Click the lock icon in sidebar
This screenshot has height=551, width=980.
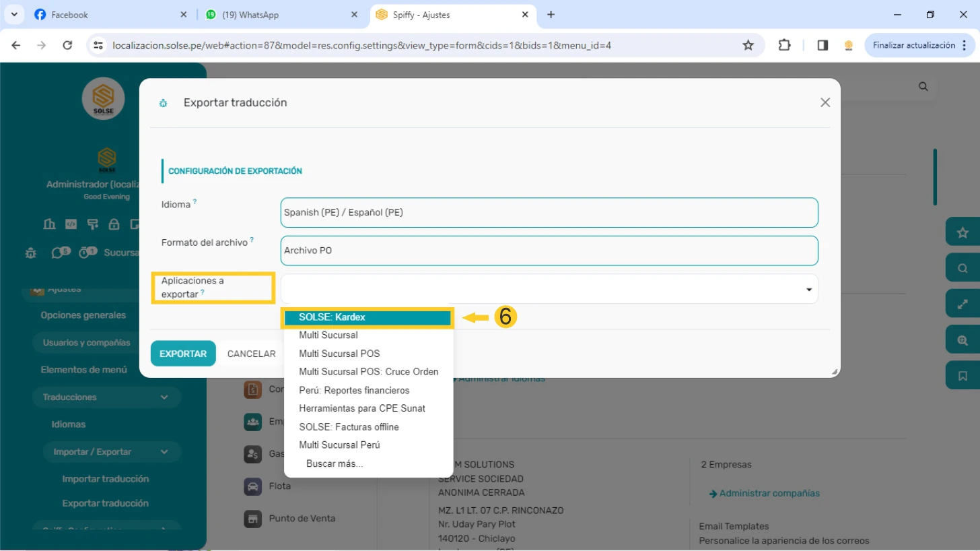114,224
